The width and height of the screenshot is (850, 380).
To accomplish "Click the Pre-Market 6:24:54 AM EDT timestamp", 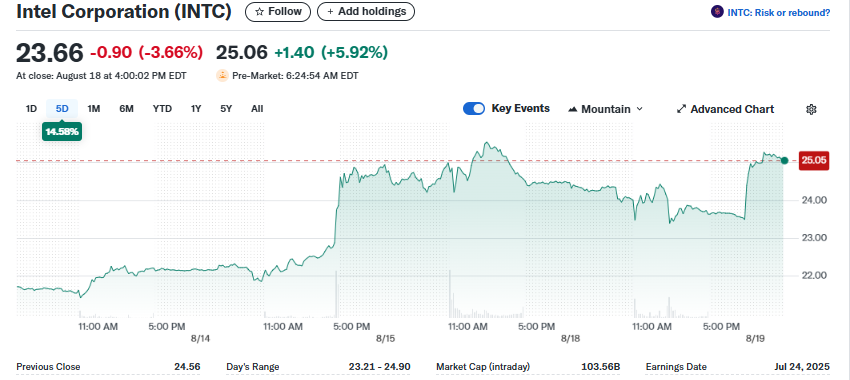I will tap(295, 76).
